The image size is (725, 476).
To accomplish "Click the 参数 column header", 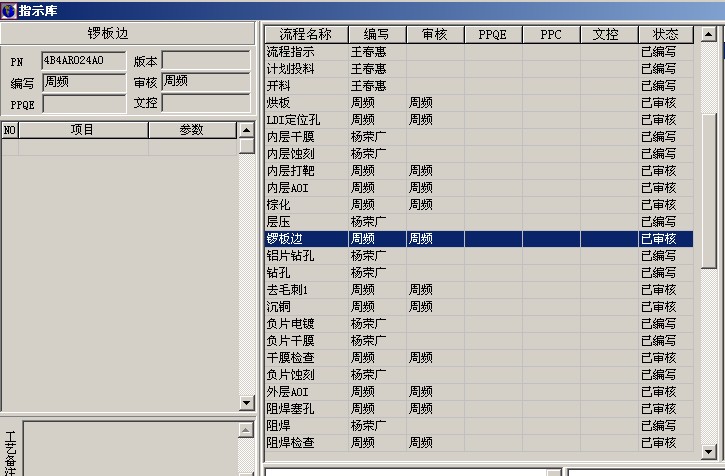I will (x=192, y=130).
